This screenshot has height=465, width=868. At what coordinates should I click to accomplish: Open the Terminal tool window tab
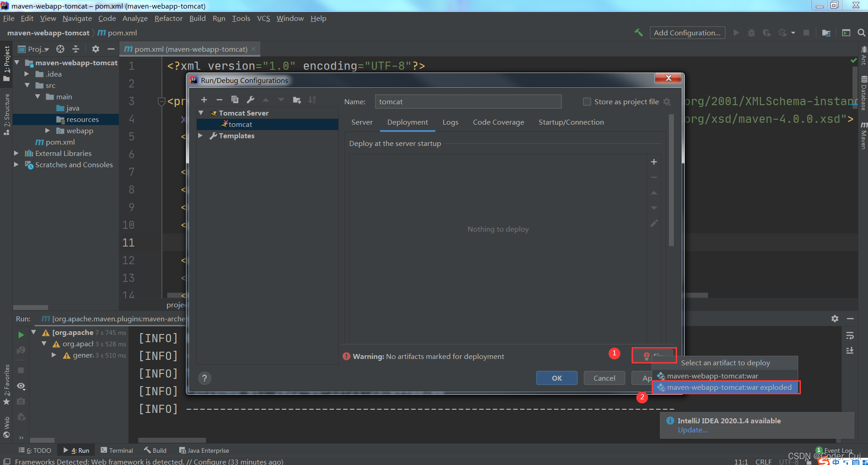click(117, 450)
